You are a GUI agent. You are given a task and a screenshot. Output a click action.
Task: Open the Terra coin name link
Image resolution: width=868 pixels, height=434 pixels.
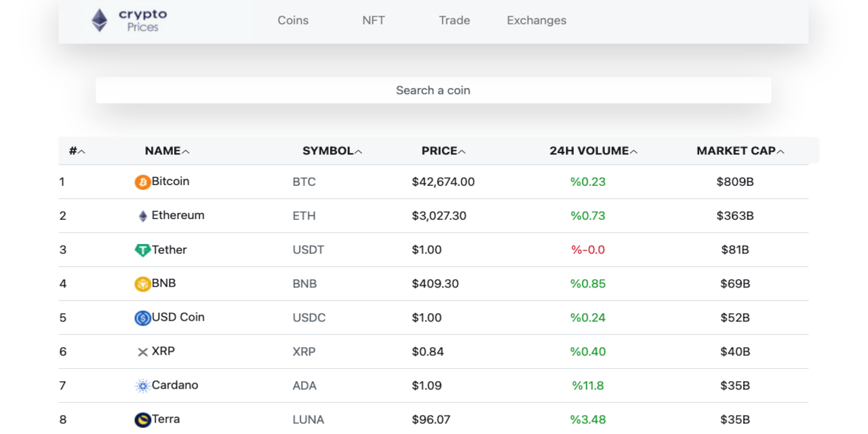[165, 418]
